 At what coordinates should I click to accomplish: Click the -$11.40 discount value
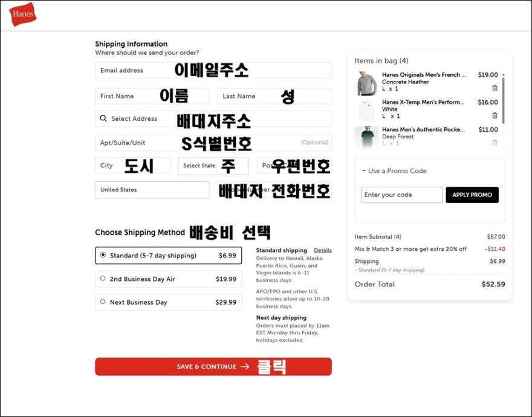(495, 249)
